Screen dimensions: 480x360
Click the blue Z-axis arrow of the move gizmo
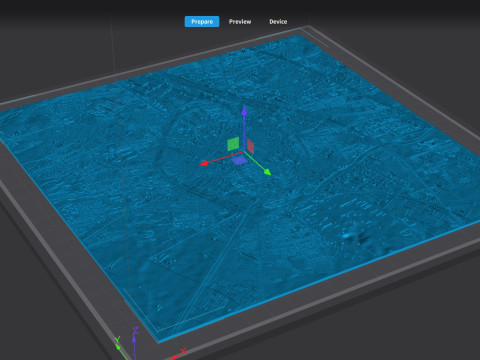[x=244, y=111]
